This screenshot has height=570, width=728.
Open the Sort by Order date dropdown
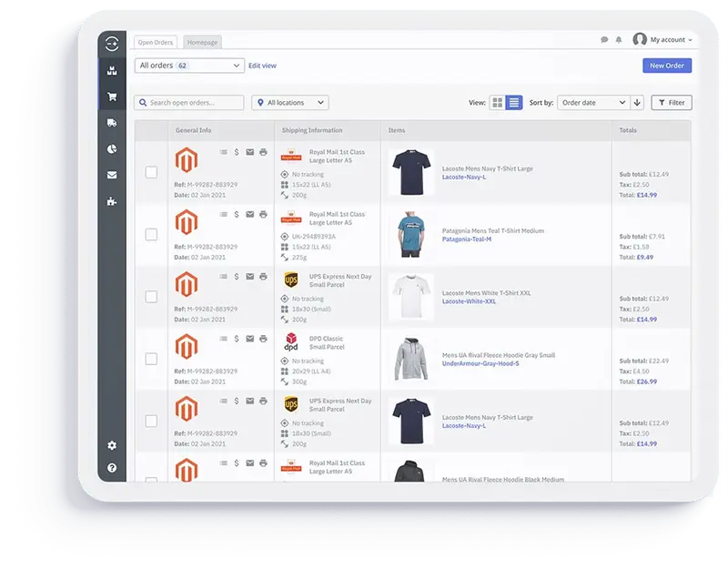[x=594, y=103]
